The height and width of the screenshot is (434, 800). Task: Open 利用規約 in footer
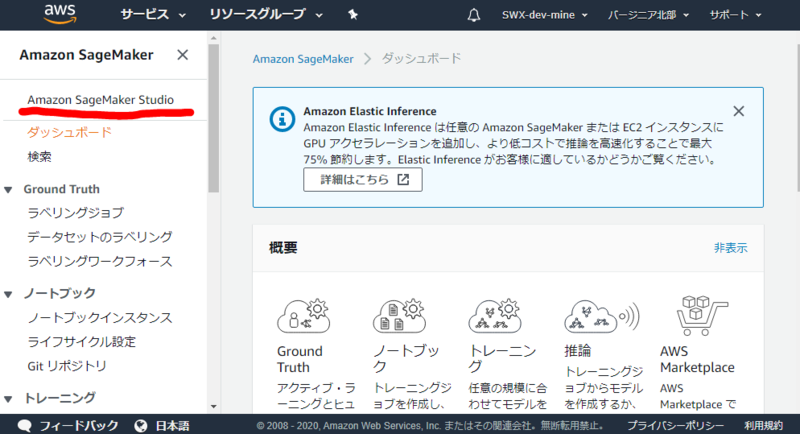763,425
